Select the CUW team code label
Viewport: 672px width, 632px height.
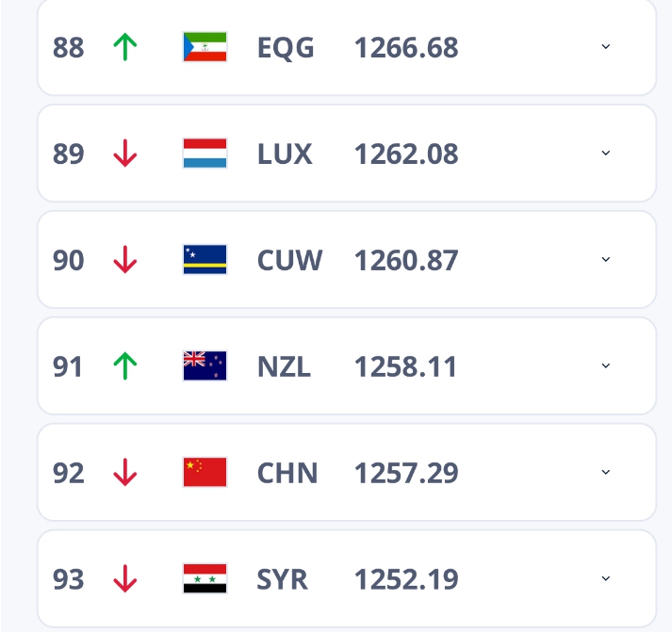click(289, 260)
